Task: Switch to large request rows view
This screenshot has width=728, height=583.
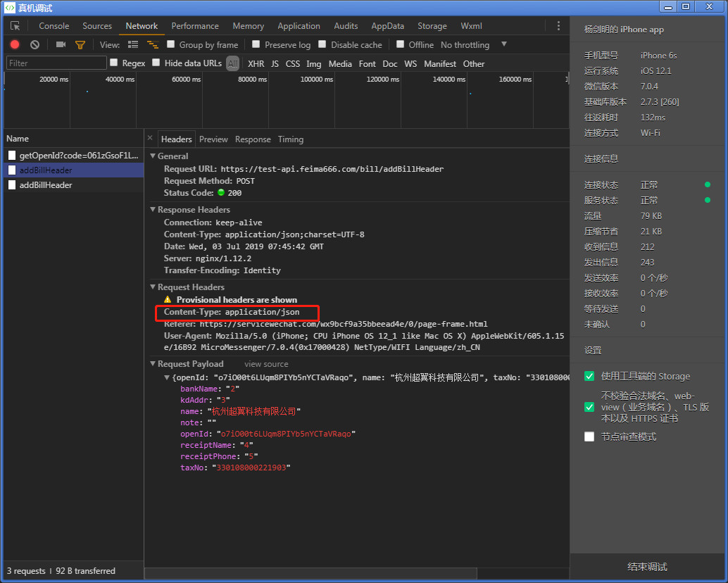Action: pos(133,44)
